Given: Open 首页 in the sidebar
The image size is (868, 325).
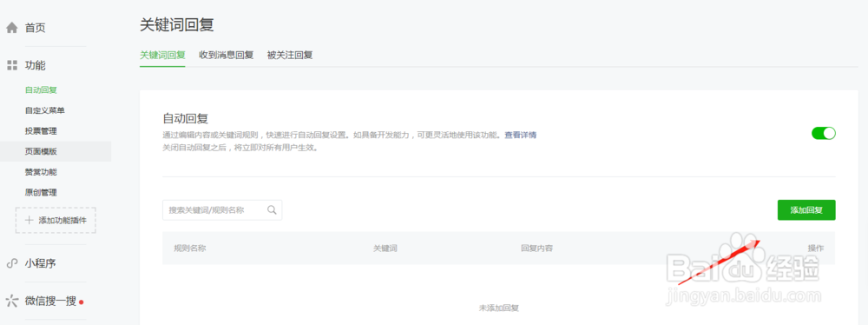Looking at the screenshot, I should 35,28.
